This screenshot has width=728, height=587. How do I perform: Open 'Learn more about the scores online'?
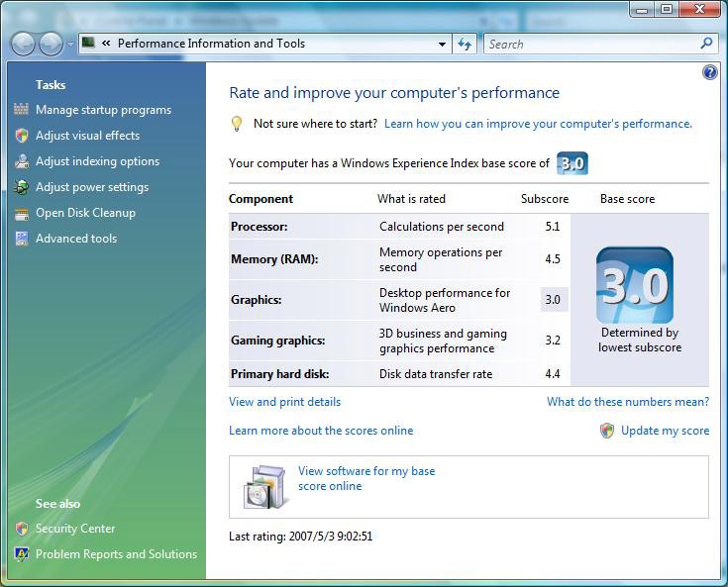point(321,431)
